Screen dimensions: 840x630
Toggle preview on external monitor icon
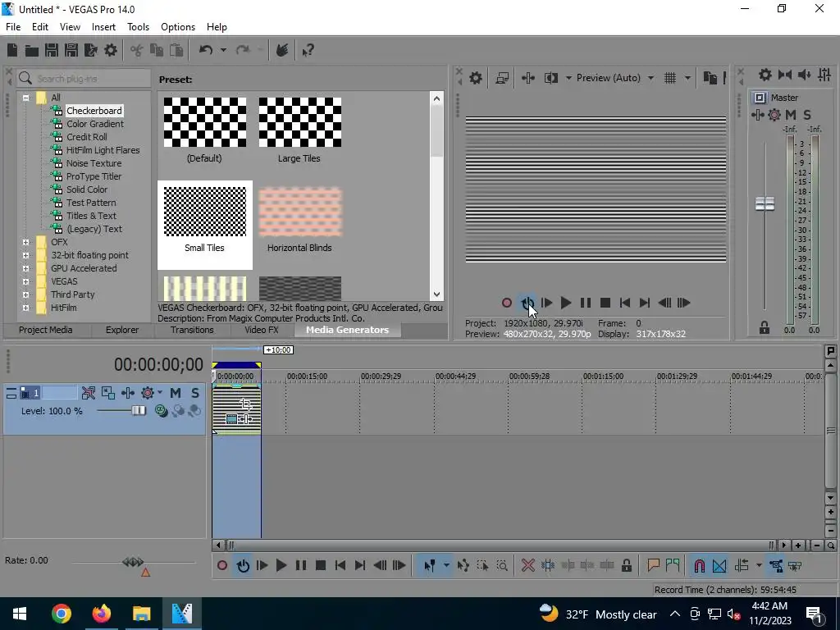point(502,78)
